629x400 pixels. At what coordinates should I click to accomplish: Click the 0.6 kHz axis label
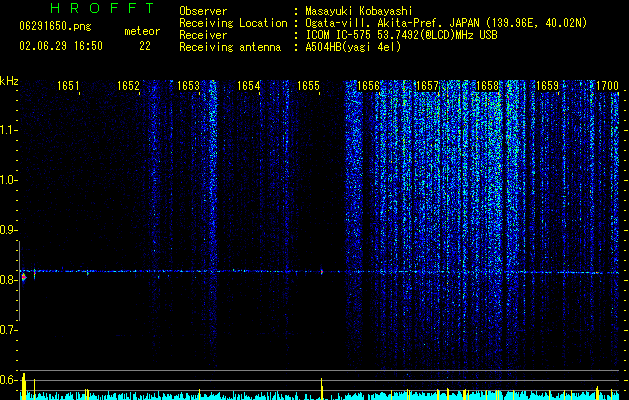8,380
